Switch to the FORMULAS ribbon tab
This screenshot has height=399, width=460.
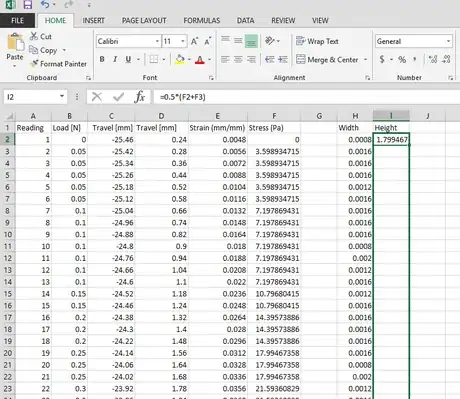pos(202,21)
